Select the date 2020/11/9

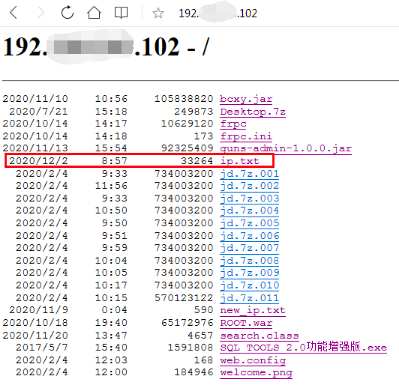[x=39, y=310]
